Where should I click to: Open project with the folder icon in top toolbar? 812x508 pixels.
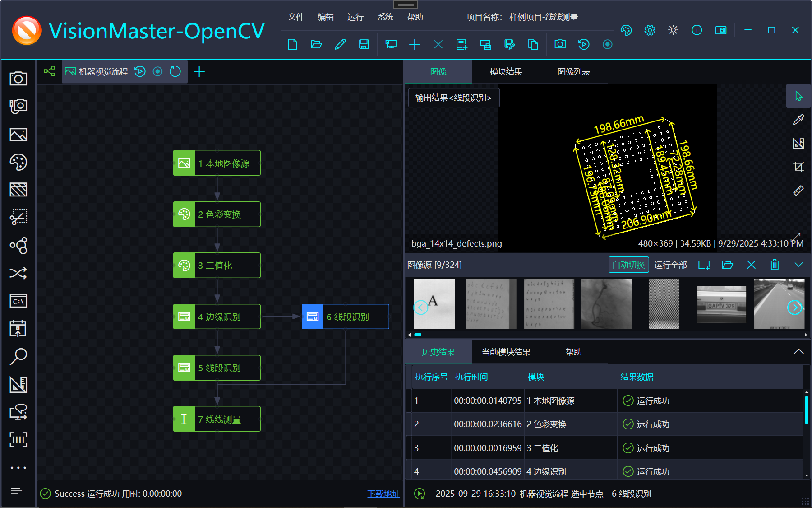point(316,44)
